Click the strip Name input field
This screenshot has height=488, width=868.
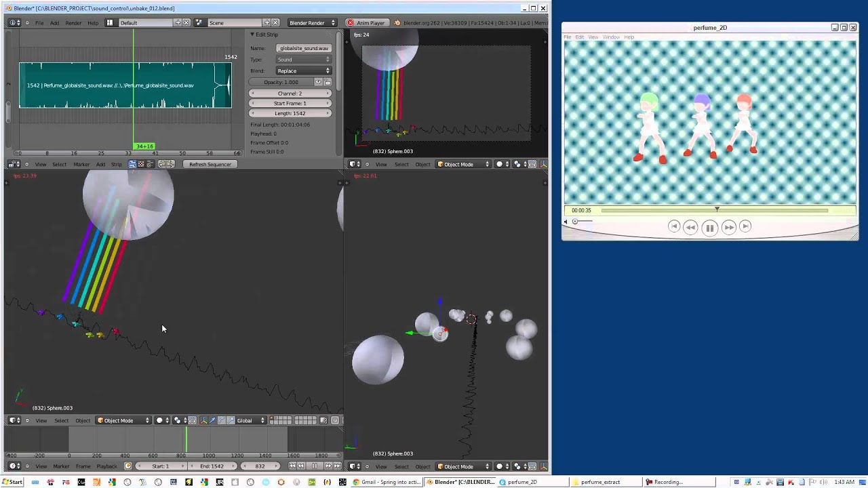tap(303, 48)
